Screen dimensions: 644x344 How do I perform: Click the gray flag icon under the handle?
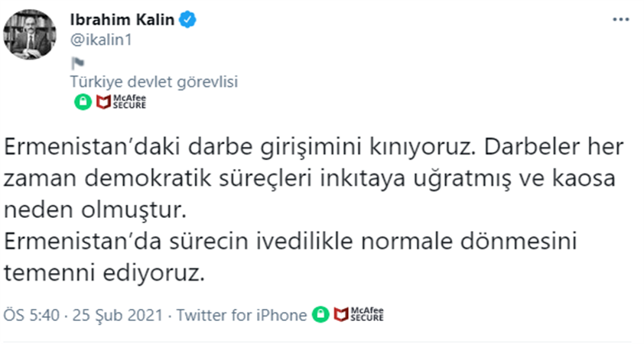click(76, 63)
